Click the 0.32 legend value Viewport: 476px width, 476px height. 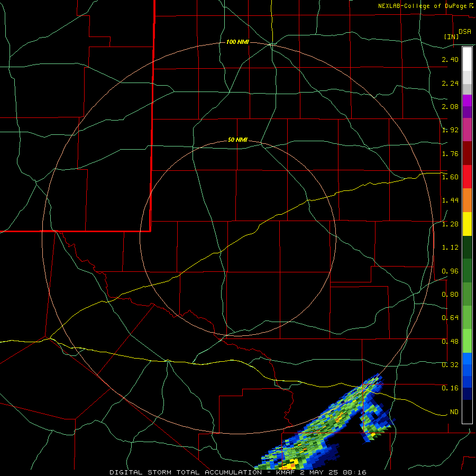tap(450, 365)
